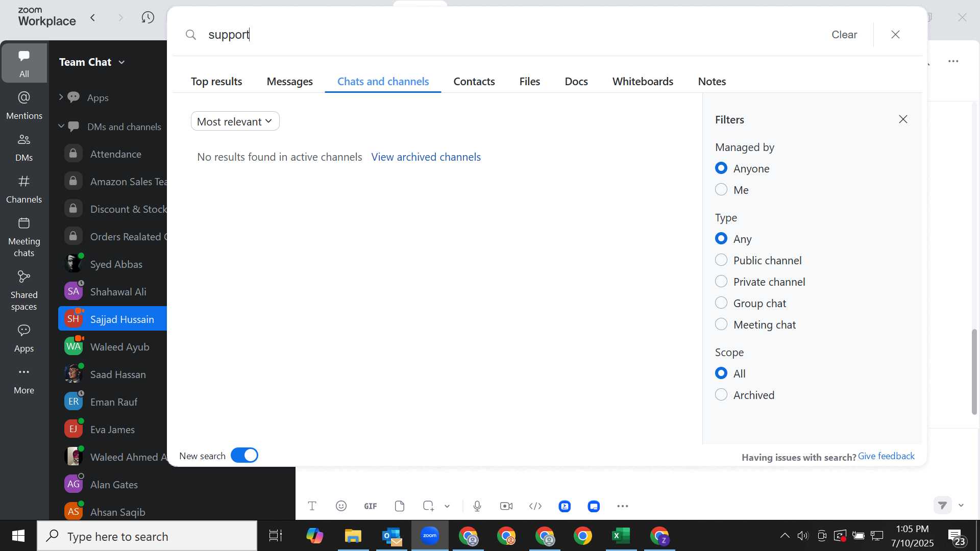Screen dimensions: 980x551
Task: Open Apps in the left sidebar
Action: point(24,338)
